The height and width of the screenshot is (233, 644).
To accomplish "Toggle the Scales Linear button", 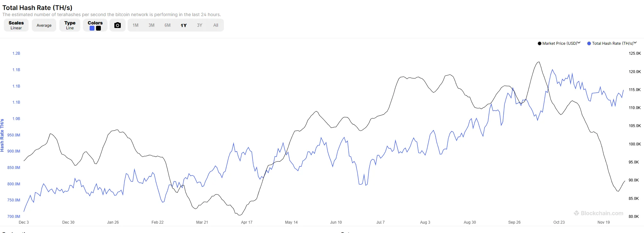I will pos(16,25).
